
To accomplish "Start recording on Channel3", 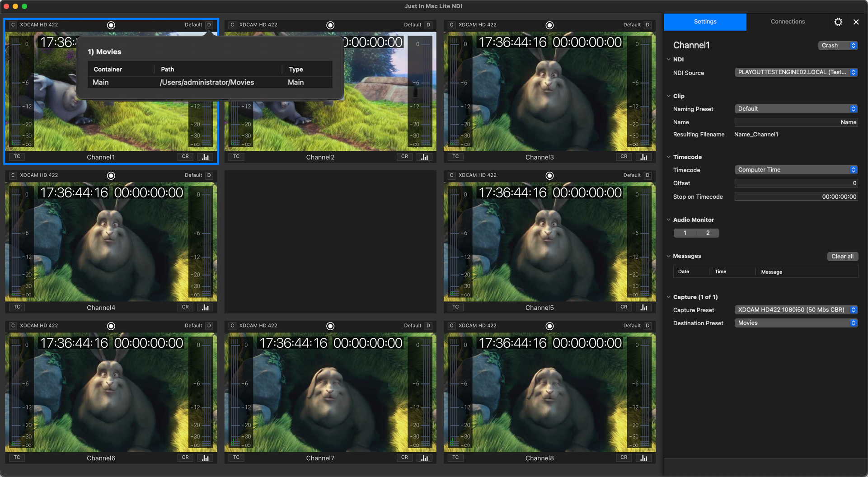I will (x=549, y=25).
